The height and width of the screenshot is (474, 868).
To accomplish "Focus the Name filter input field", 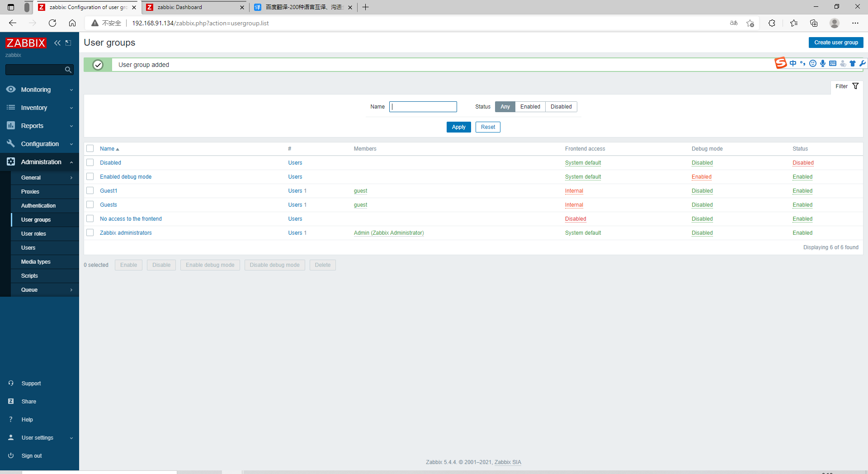I will tap(423, 107).
